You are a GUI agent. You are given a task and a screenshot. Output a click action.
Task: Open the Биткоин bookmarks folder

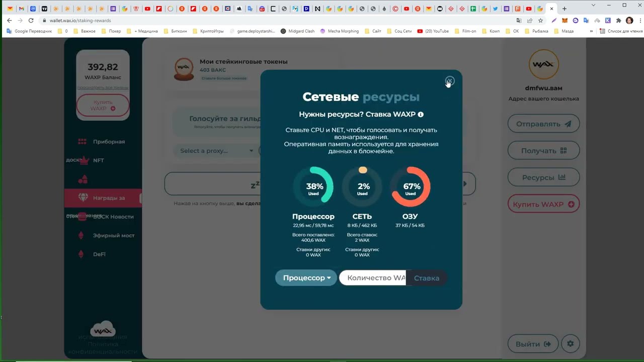pyautogui.click(x=175, y=31)
